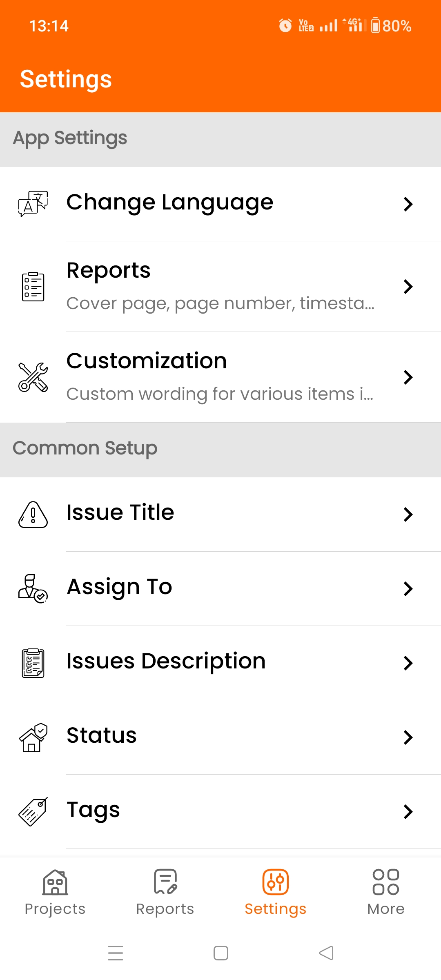Open Projects via the house icon

pyautogui.click(x=55, y=885)
